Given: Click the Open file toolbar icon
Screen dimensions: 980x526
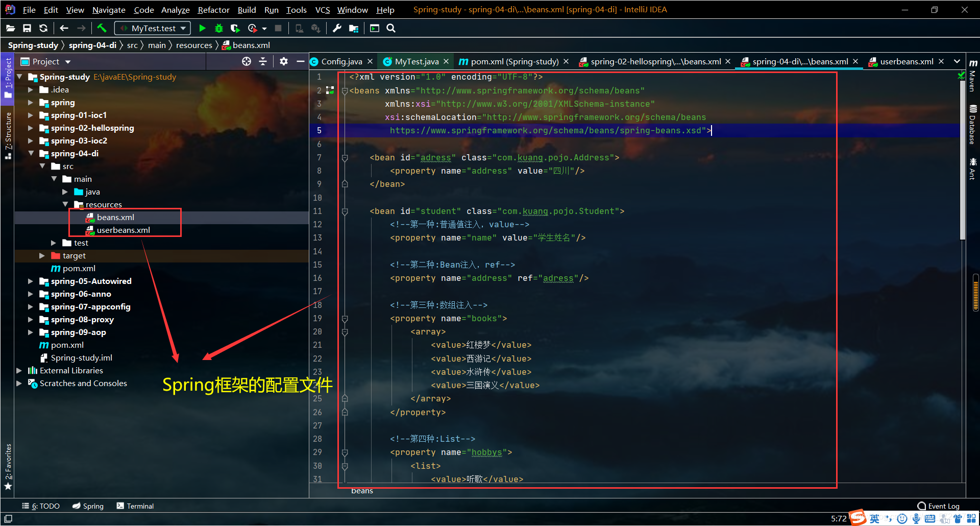Looking at the screenshot, I should (x=11, y=29).
